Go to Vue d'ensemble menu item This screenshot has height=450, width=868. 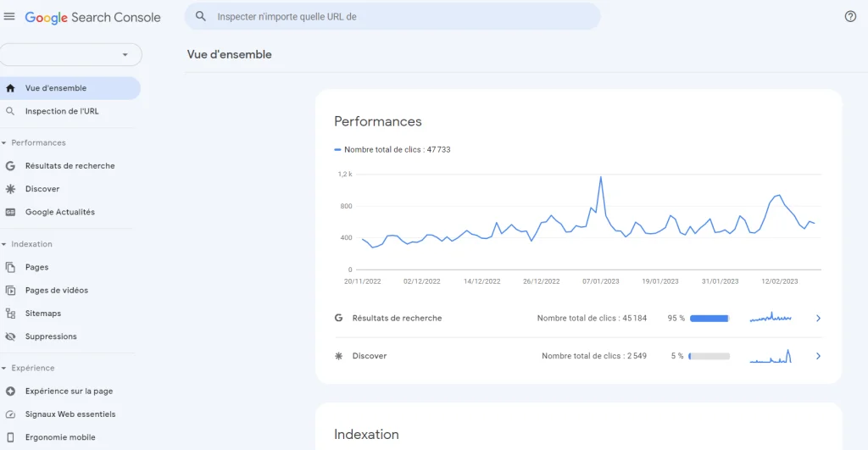click(x=70, y=88)
